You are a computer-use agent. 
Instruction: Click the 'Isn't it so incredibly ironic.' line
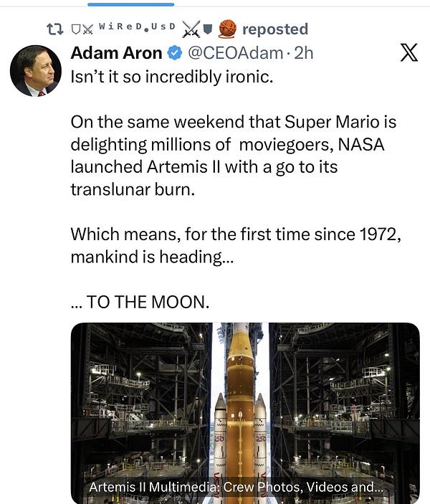coord(172,77)
